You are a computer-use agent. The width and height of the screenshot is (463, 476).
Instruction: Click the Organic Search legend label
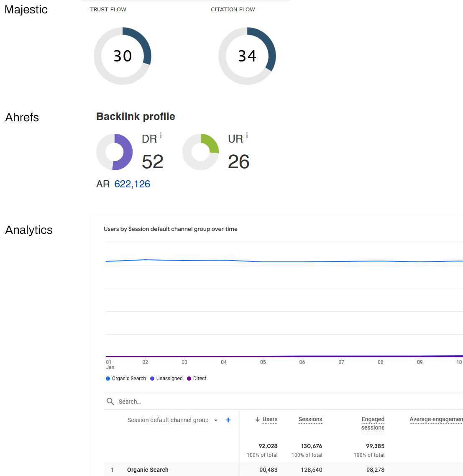click(129, 379)
